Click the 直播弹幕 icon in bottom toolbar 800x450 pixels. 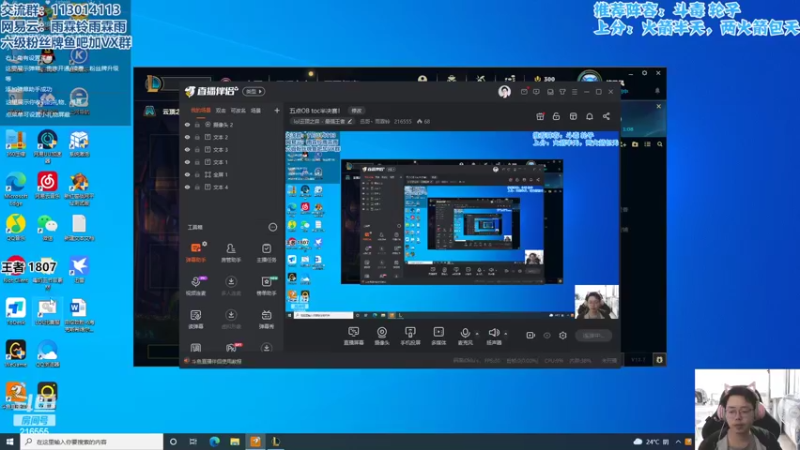click(x=354, y=336)
